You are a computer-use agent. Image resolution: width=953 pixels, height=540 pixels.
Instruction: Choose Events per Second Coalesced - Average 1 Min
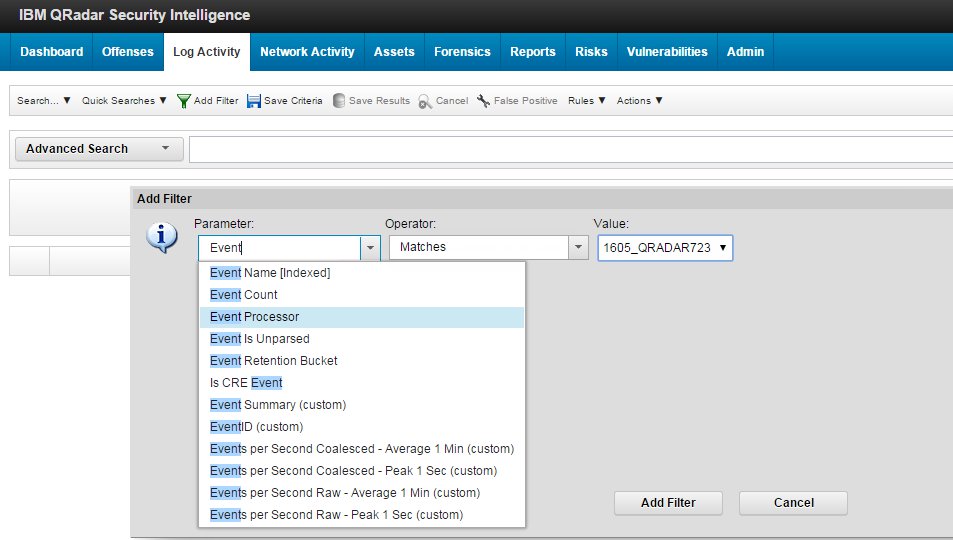click(362, 449)
